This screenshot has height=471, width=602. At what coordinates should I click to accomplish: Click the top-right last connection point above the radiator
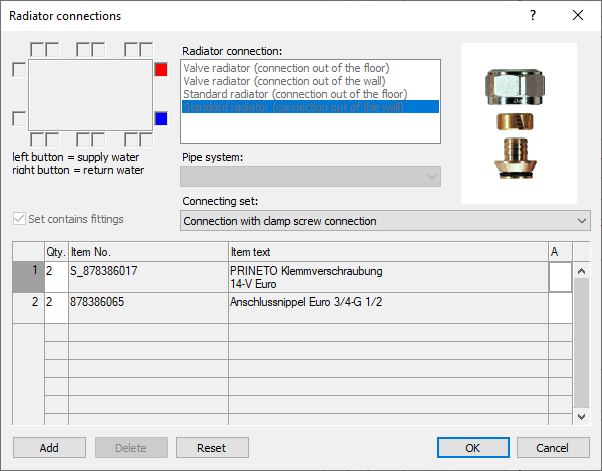click(146, 50)
